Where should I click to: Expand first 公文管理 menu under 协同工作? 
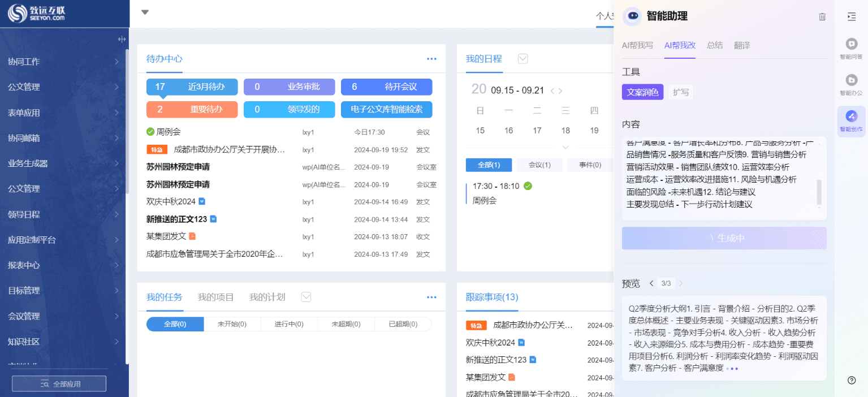64,87
